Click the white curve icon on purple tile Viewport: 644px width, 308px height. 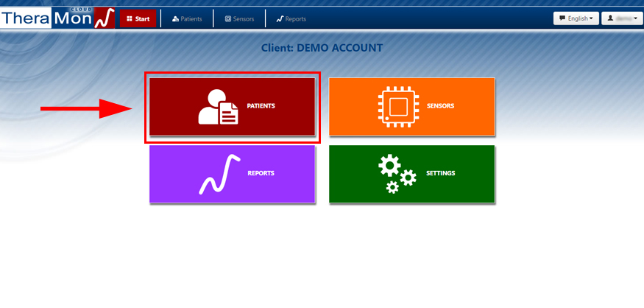(x=220, y=175)
